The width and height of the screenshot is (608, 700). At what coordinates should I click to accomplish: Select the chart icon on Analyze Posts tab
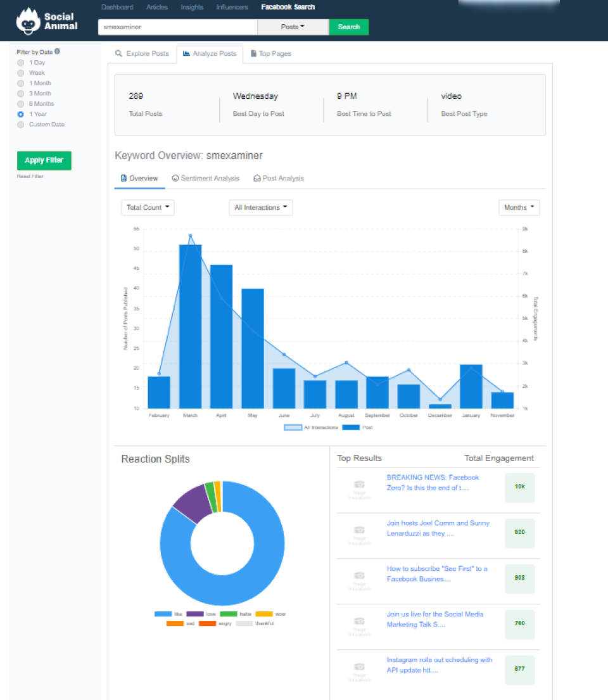[186, 53]
